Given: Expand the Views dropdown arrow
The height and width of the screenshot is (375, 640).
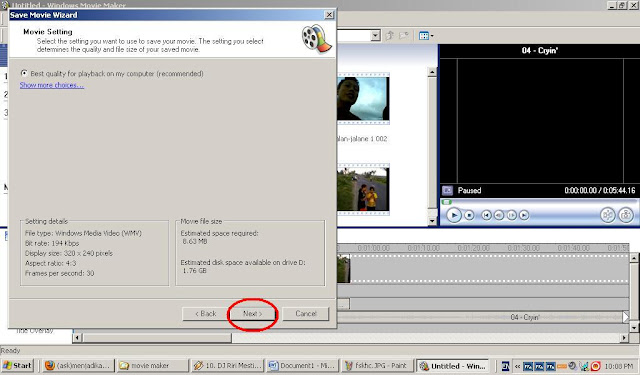Looking at the screenshot, I should 432,36.
